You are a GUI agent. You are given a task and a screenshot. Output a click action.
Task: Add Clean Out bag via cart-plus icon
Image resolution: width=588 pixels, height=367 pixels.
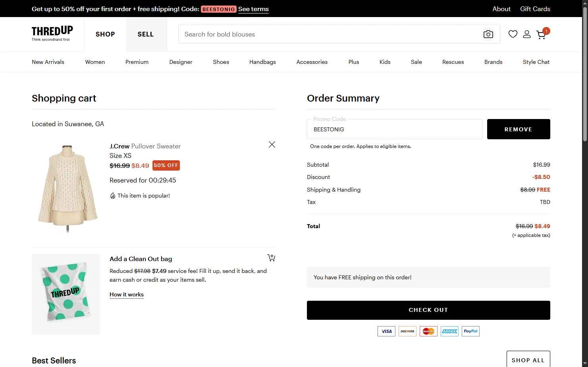[x=271, y=258]
